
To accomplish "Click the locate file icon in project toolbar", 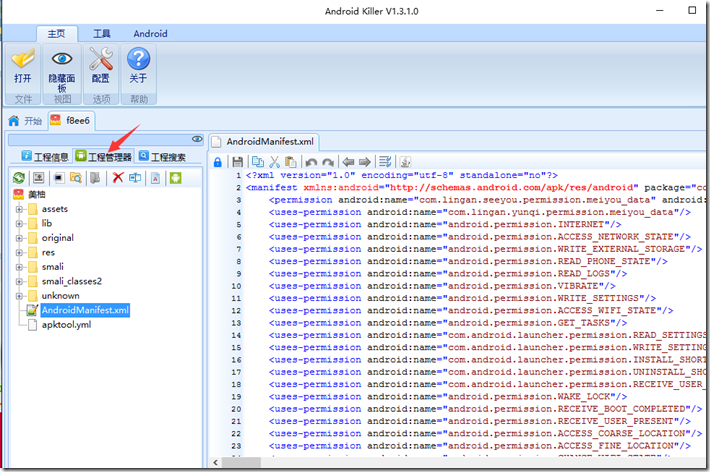I will [x=39, y=178].
